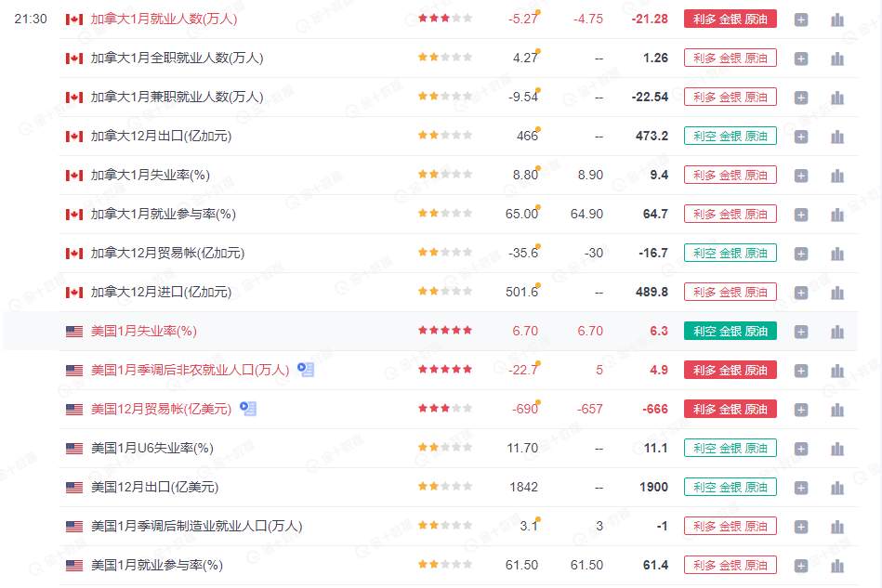Click the plus icon in 加拿大1月全职就业人数 row
The height and width of the screenshot is (588, 882).
(801, 59)
